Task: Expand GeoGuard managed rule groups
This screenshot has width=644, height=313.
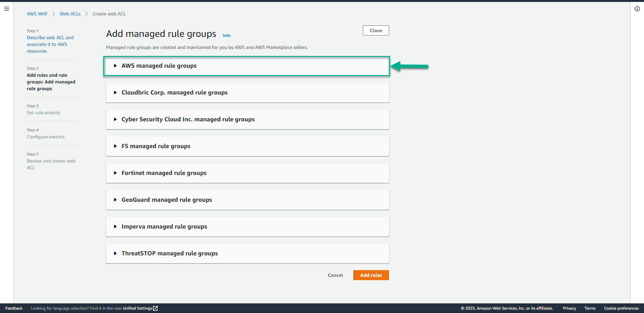Action: pyautogui.click(x=167, y=200)
